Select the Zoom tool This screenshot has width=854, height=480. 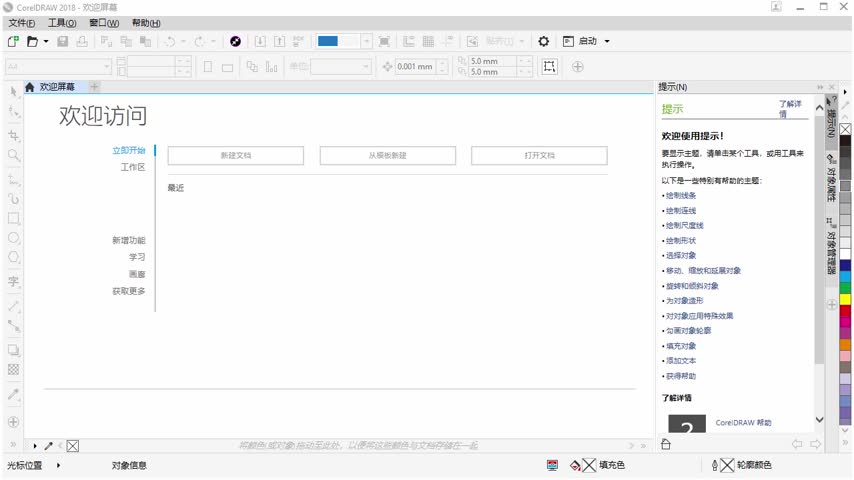[14, 156]
